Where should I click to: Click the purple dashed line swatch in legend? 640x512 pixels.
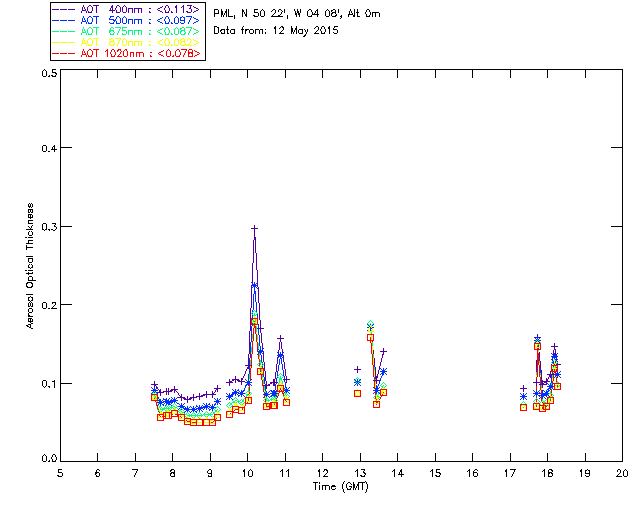[64, 9]
